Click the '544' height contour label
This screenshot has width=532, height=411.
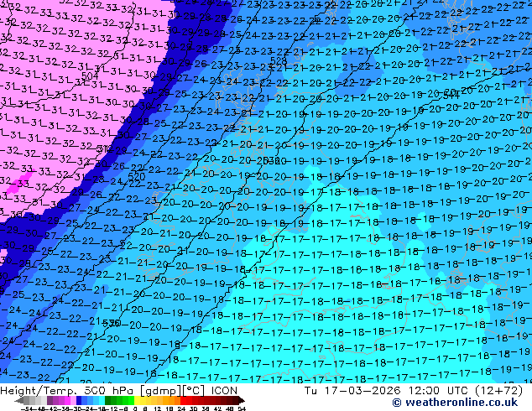coord(451,96)
